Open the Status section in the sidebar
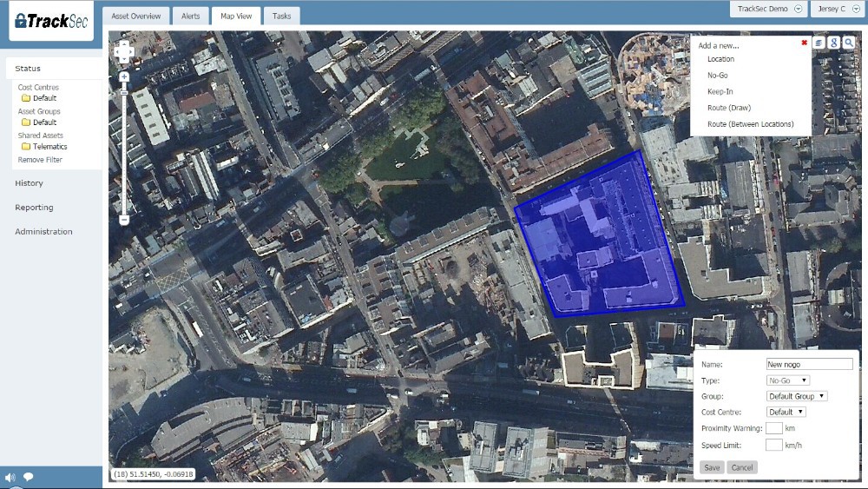The height and width of the screenshot is (489, 868). 54,69
